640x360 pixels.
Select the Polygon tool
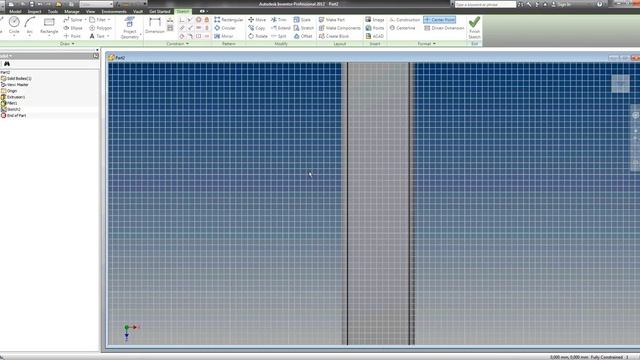coord(100,28)
